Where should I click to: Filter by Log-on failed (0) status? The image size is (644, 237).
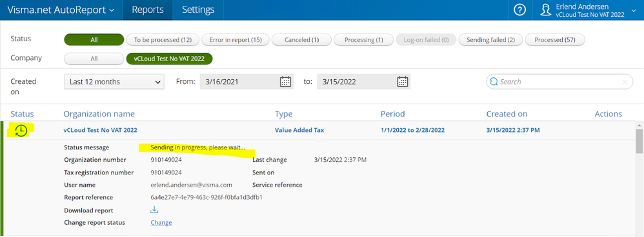[x=426, y=40]
